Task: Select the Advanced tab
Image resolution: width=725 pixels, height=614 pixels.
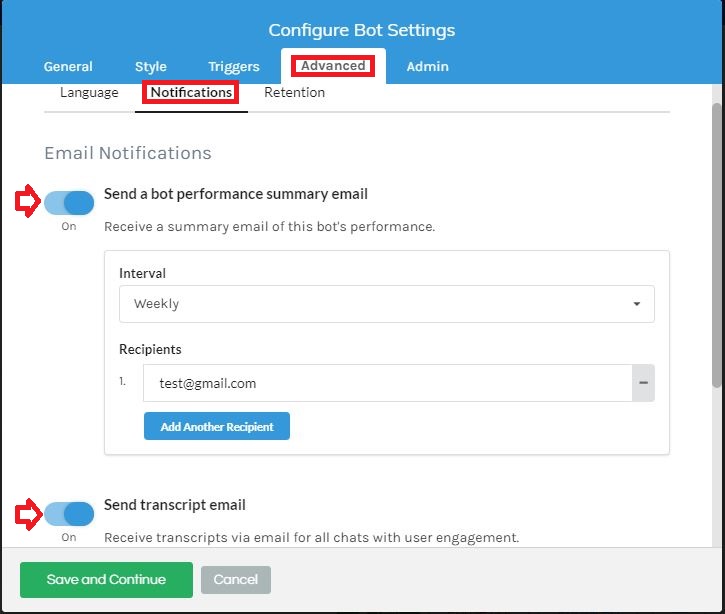Action: click(333, 66)
